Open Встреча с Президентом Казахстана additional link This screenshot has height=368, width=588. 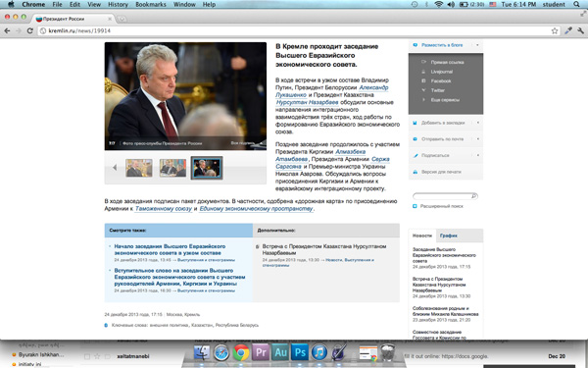pyautogui.click(x=324, y=249)
